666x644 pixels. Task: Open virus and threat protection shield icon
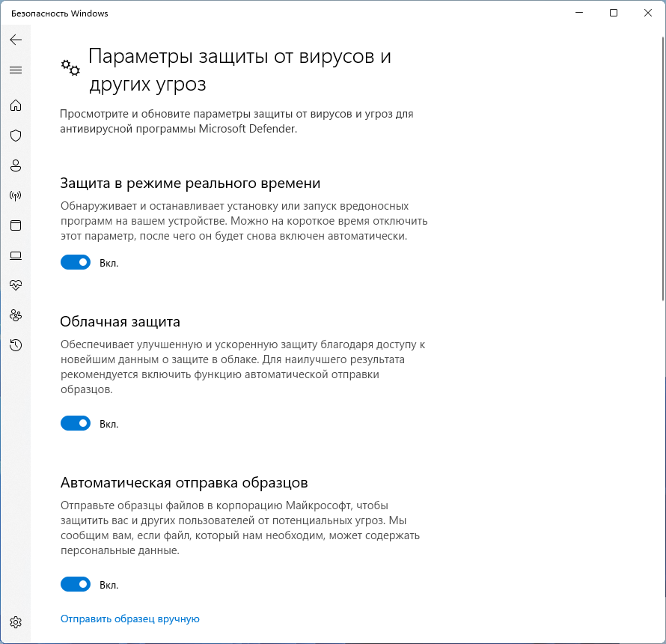(x=16, y=136)
